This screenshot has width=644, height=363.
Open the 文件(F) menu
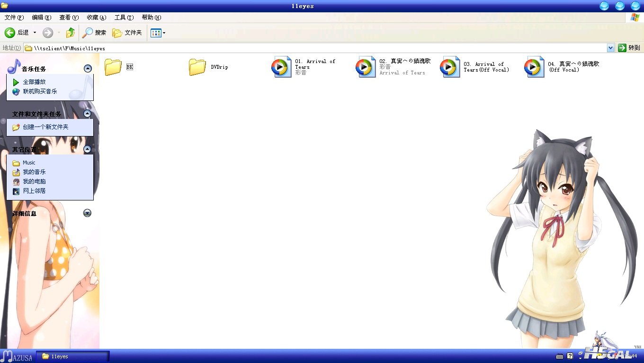14,18
